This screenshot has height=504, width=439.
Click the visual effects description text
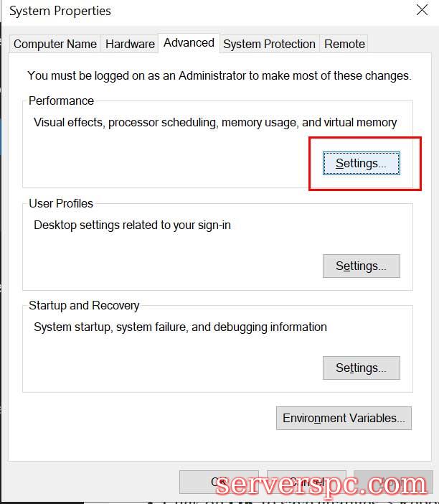pos(215,122)
